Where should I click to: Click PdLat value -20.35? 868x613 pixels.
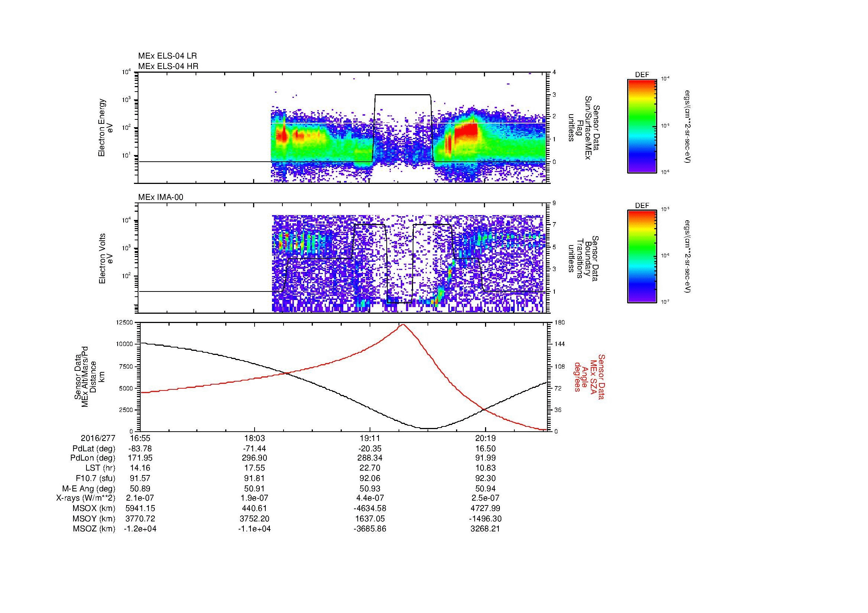coord(370,449)
